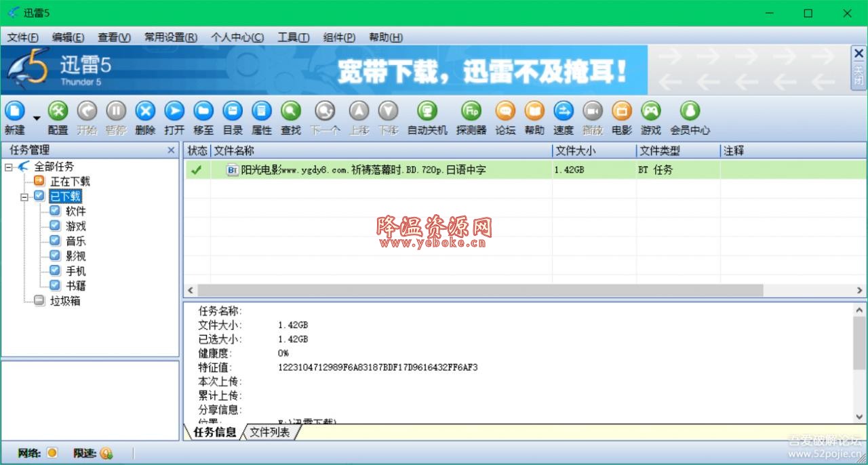Select the 手机 category

click(76, 271)
